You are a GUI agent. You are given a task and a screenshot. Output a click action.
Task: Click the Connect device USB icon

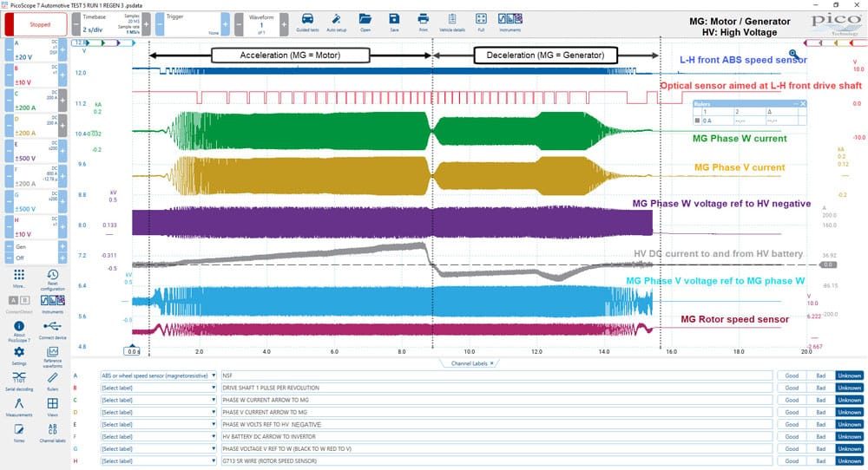click(x=53, y=330)
